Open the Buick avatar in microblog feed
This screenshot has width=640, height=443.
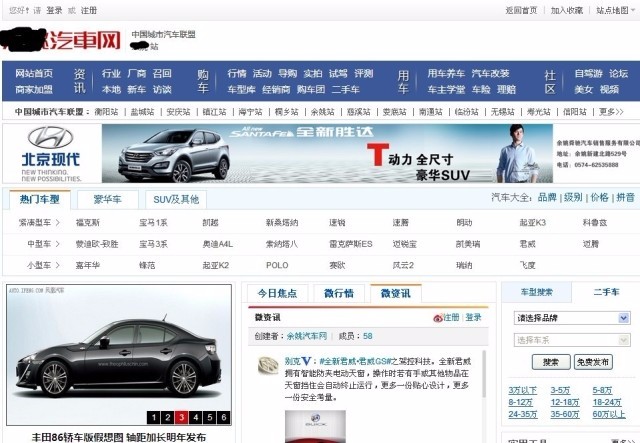pyautogui.click(x=268, y=365)
